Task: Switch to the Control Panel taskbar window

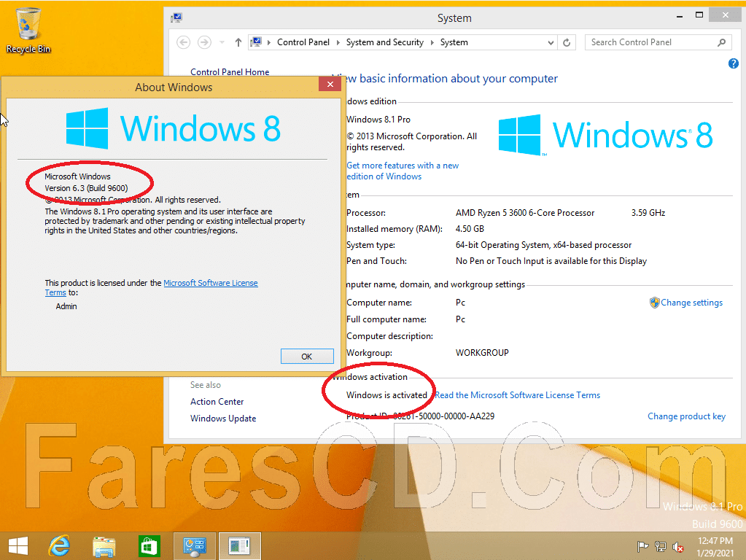Action: 194,546
